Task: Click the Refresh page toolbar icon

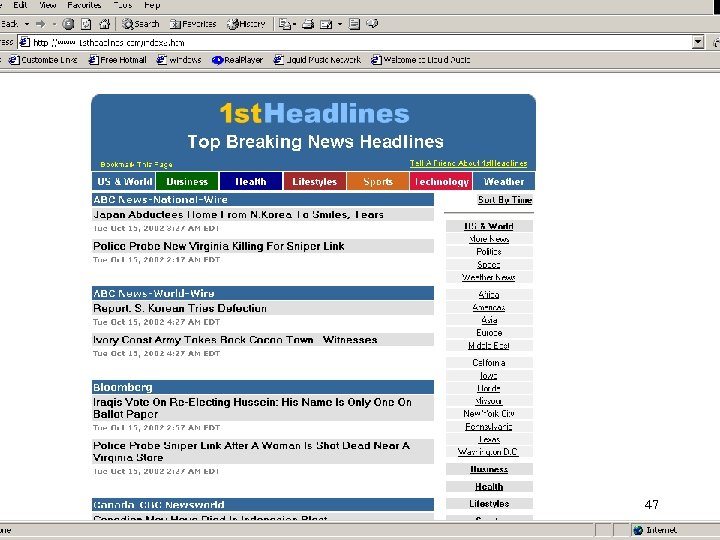Action: [86, 24]
